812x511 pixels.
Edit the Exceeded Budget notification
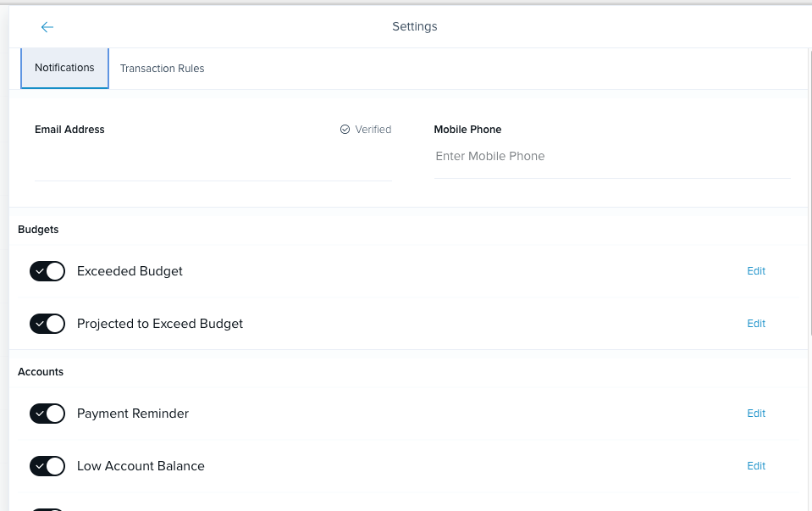(756, 271)
